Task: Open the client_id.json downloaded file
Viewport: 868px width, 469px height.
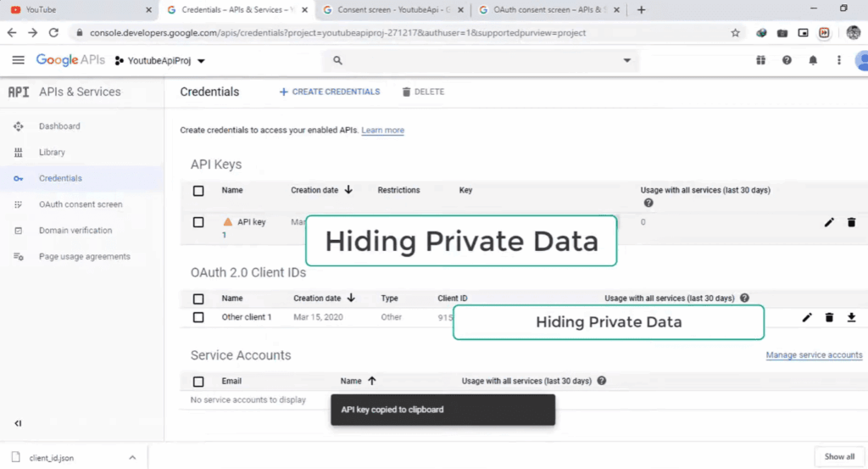Action: (52, 458)
